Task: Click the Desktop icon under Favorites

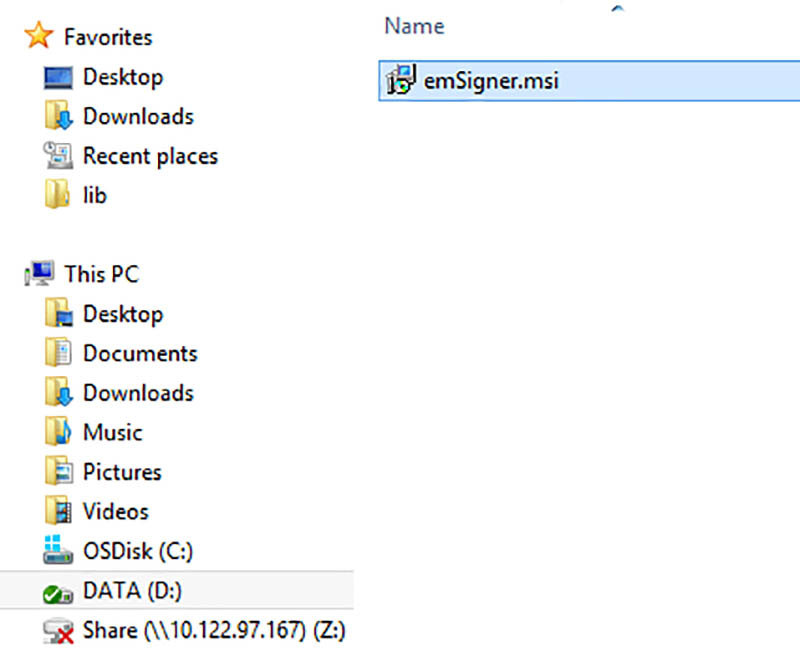Action: pos(59,77)
